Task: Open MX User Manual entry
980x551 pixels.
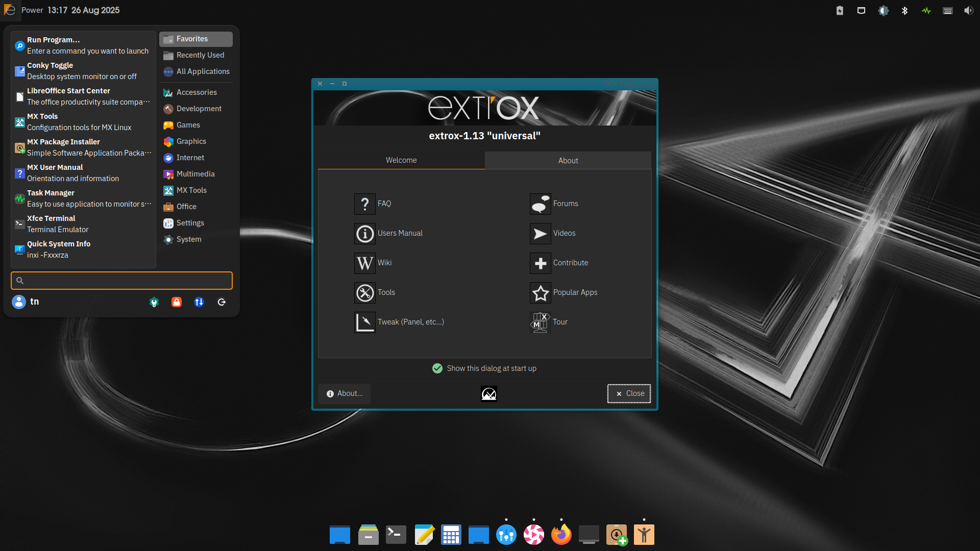Action: [x=83, y=173]
